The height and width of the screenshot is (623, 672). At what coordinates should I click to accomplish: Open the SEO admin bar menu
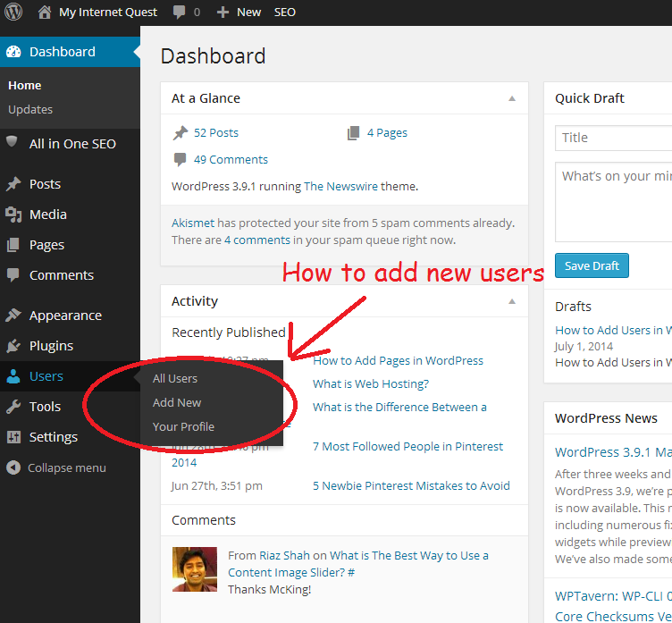tap(284, 12)
